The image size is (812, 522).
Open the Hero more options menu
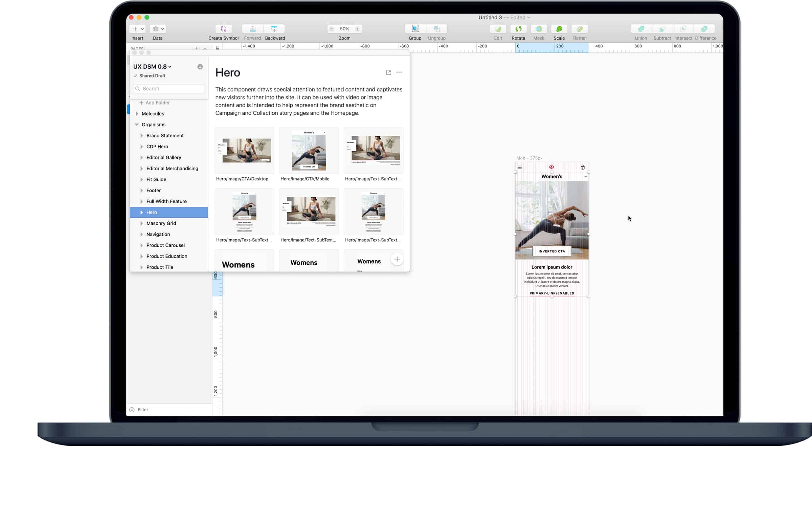[x=399, y=72]
